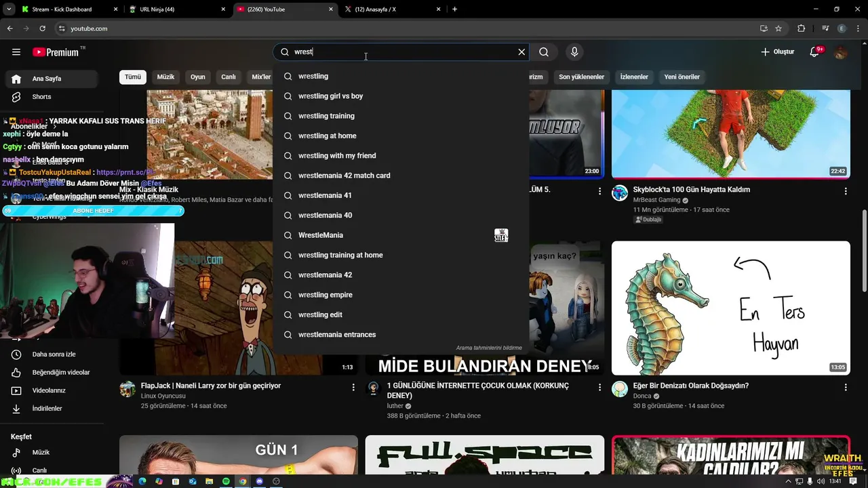Open 'Eğer Bir Denizatı Olarak Doğsaydın?' title

pos(690,386)
